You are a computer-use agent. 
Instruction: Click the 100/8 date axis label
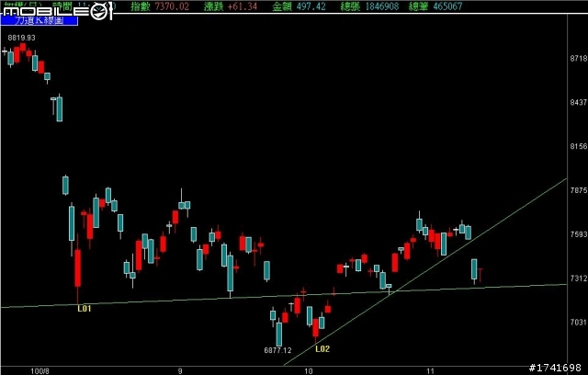[x=40, y=371]
